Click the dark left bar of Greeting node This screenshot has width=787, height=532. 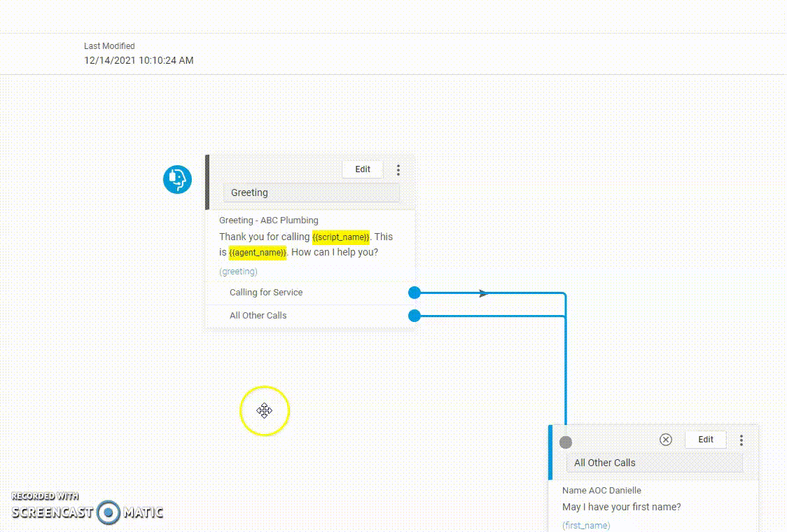[207, 182]
